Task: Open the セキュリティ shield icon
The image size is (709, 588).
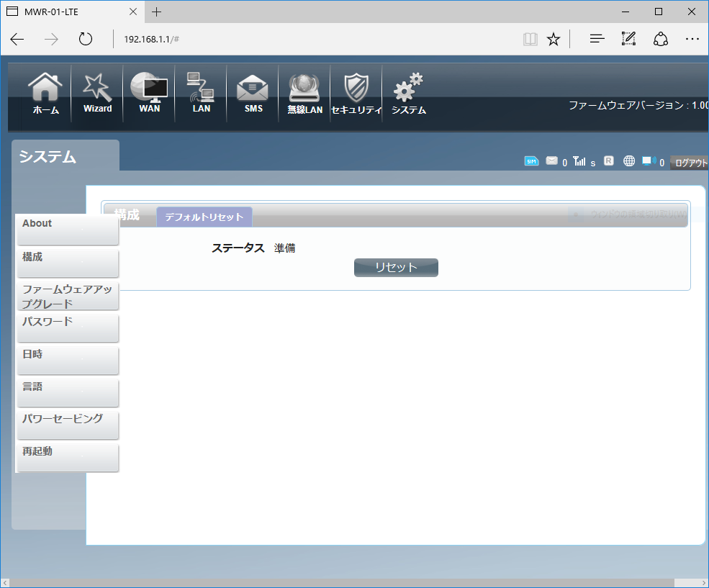Action: [356, 94]
